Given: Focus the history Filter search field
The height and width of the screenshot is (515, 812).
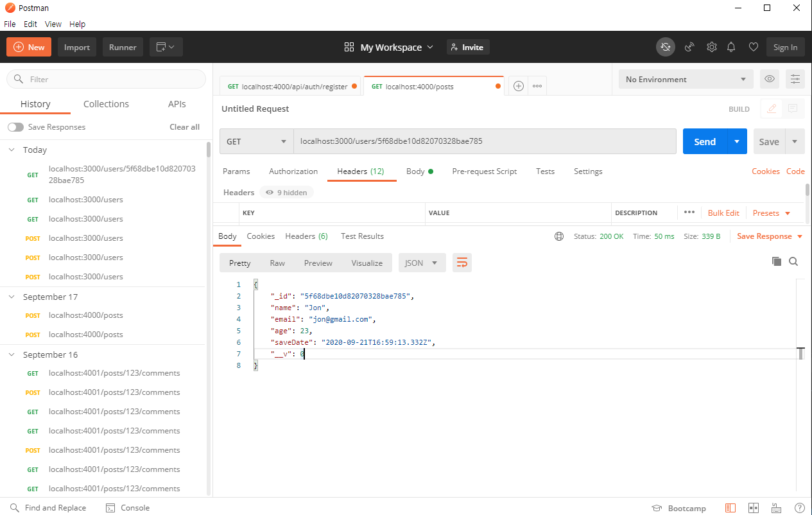Looking at the screenshot, I should pos(106,79).
